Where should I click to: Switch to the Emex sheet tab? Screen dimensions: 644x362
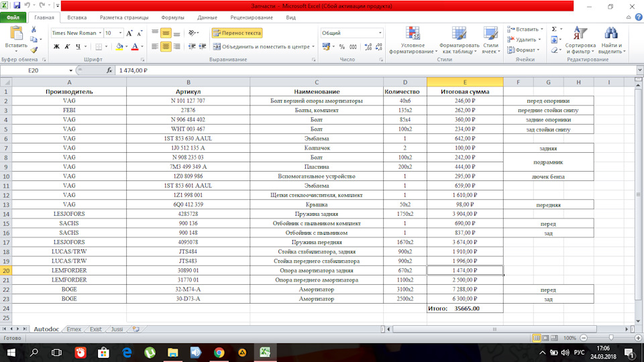click(x=74, y=329)
